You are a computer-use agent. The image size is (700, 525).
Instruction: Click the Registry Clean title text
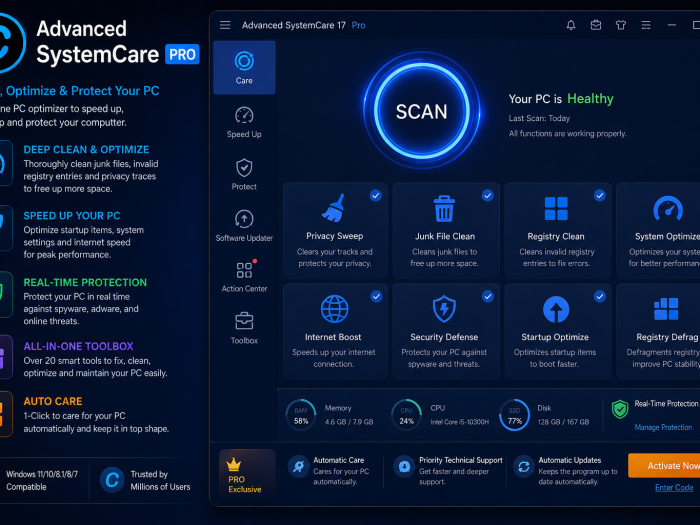tap(556, 236)
